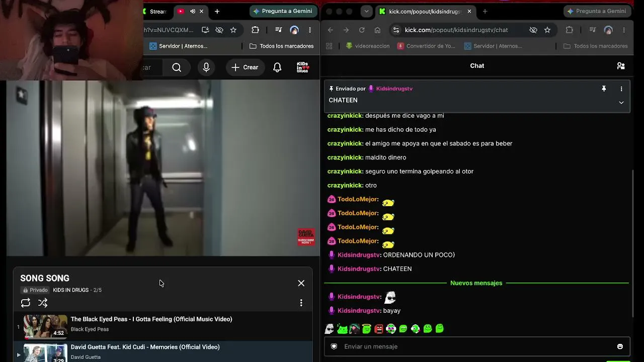Toggle the crossed-eye icon in Kick address bar
This screenshot has width=644, height=362.
(x=533, y=30)
